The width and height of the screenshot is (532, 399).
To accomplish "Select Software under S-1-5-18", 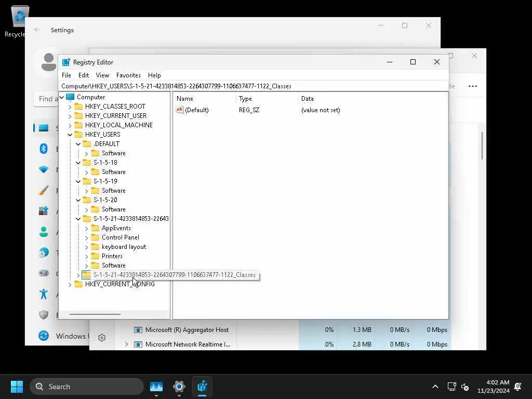I will (114, 172).
